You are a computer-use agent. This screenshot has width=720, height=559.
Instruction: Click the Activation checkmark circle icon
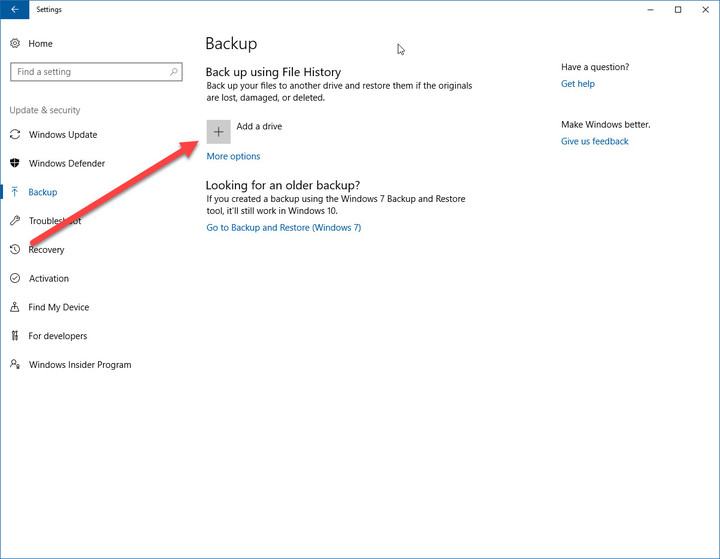point(15,278)
